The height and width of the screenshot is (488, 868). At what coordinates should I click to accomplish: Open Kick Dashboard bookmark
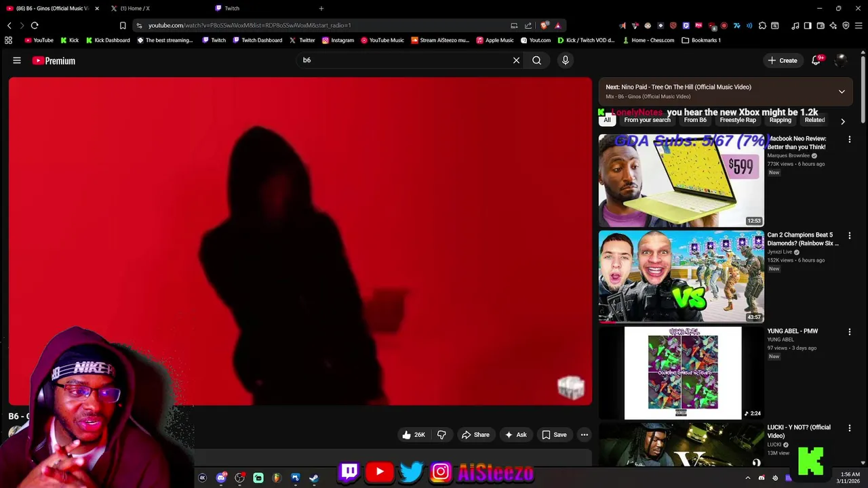tap(107, 40)
